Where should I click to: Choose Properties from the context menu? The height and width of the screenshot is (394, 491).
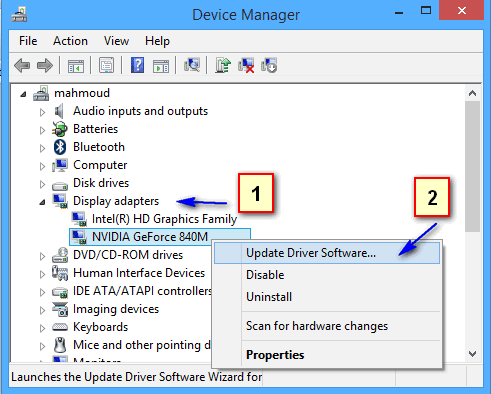coord(327,355)
